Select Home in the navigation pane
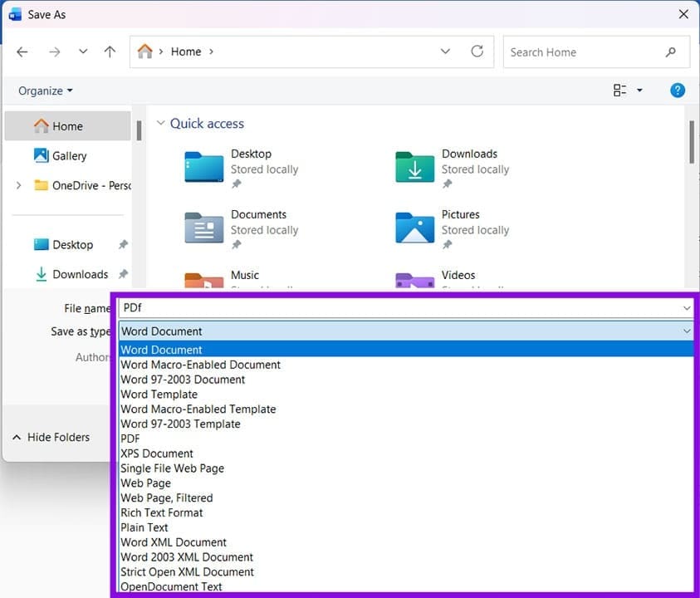This screenshot has width=700, height=598. (67, 126)
